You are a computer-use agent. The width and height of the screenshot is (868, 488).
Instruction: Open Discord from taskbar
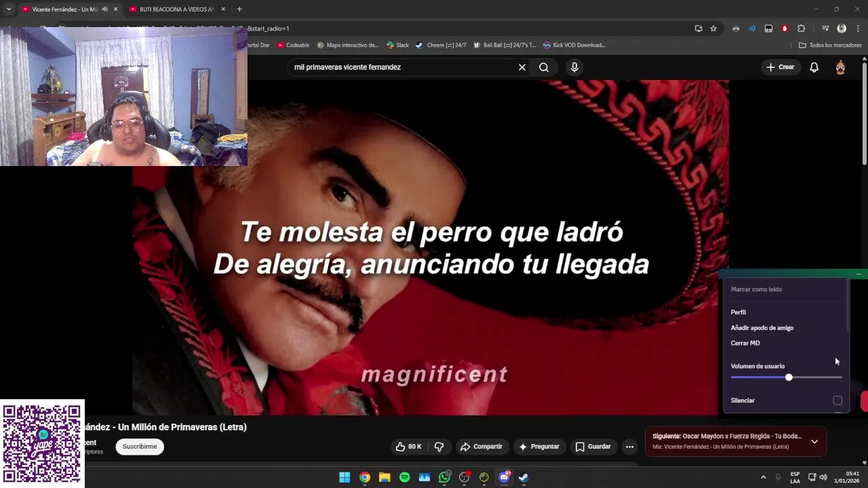click(x=504, y=477)
